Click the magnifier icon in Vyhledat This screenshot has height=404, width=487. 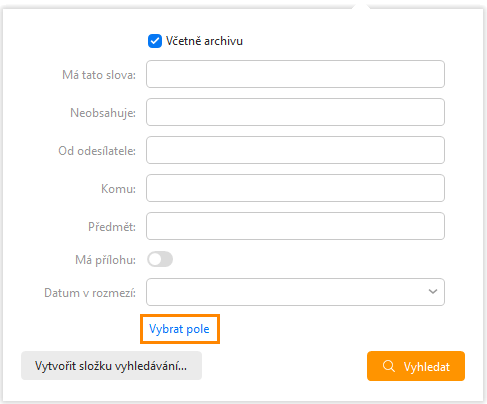[x=389, y=366]
